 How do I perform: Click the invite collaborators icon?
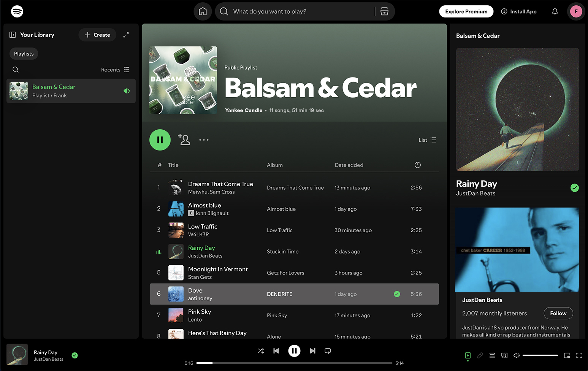(x=184, y=140)
